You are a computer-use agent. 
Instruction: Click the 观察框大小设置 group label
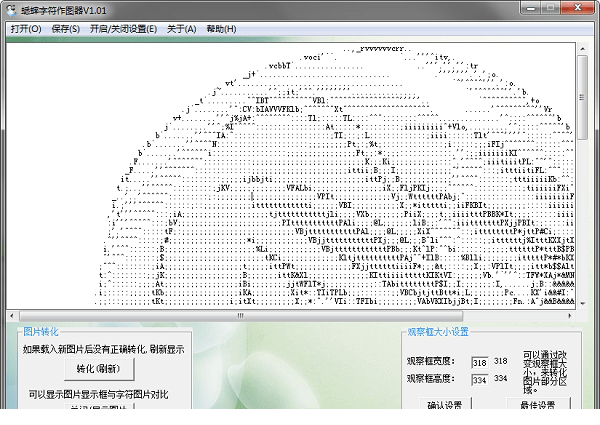[x=438, y=332]
